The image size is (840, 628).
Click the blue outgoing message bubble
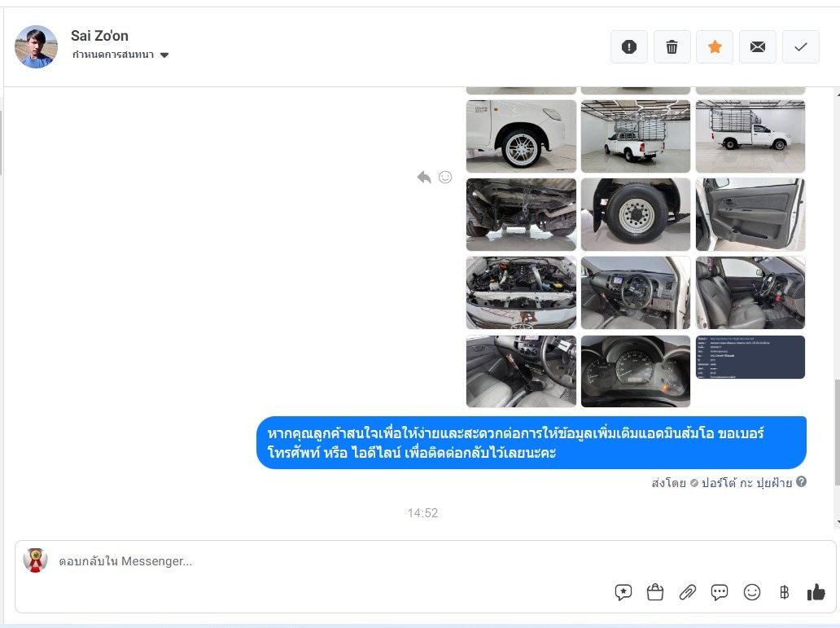(x=532, y=442)
